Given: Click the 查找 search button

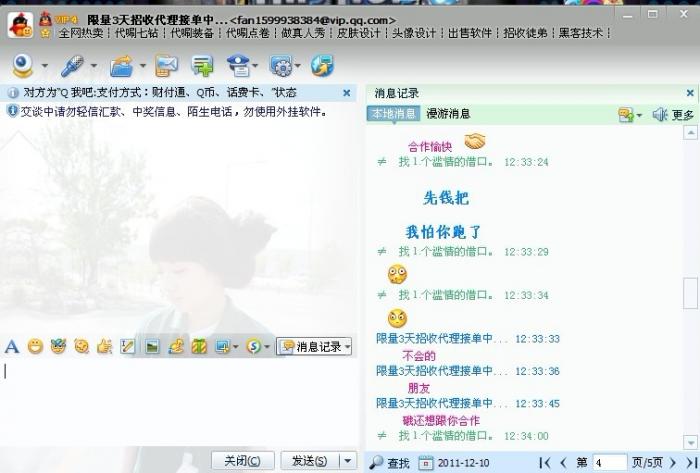Looking at the screenshot, I should (x=390, y=463).
